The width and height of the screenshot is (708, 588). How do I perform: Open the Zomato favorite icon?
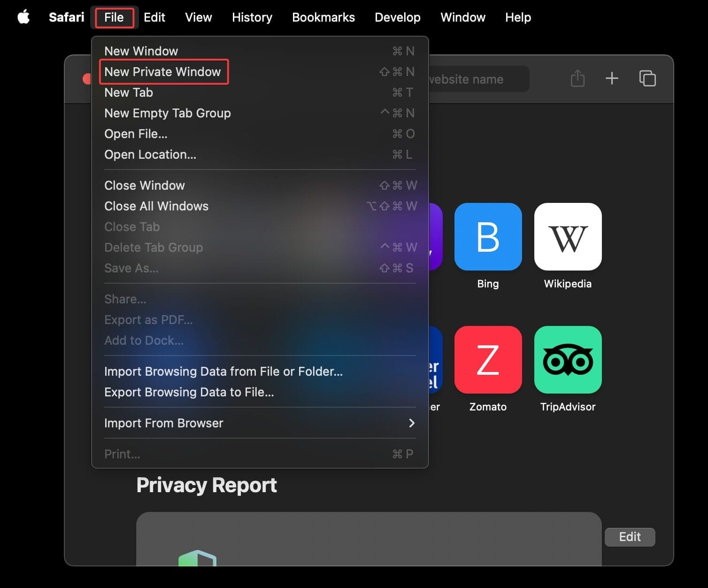click(488, 360)
